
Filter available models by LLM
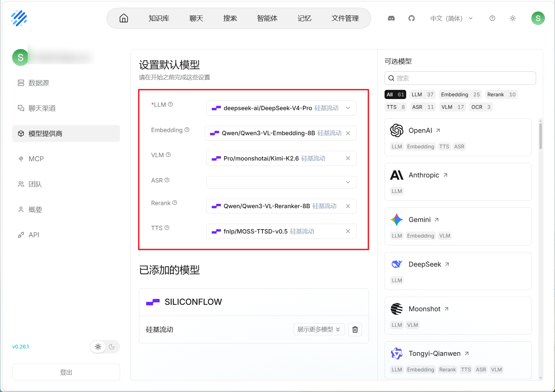422,95
